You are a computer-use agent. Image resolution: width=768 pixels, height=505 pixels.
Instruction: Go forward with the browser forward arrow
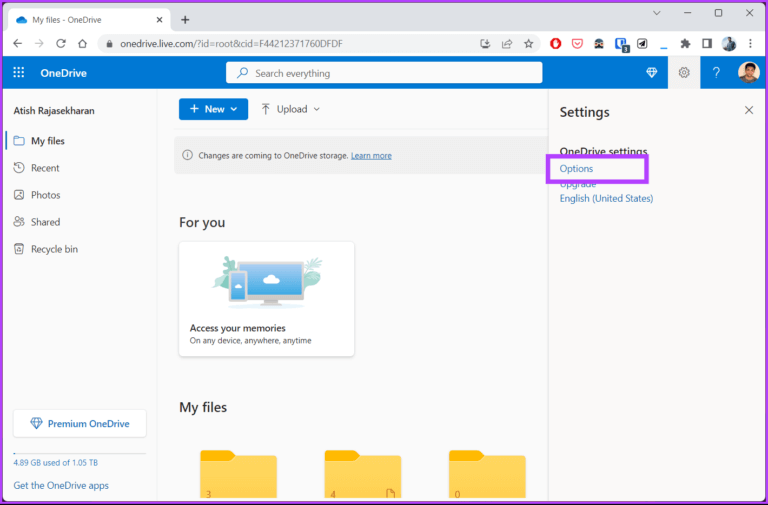(x=39, y=44)
